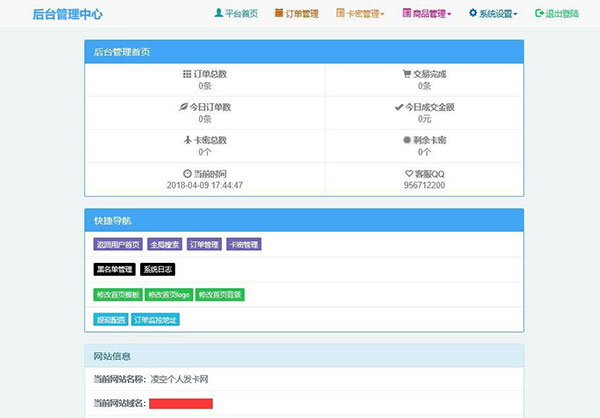Open 黑名单管理 button
Screen dimensions: 600x418
point(114,269)
